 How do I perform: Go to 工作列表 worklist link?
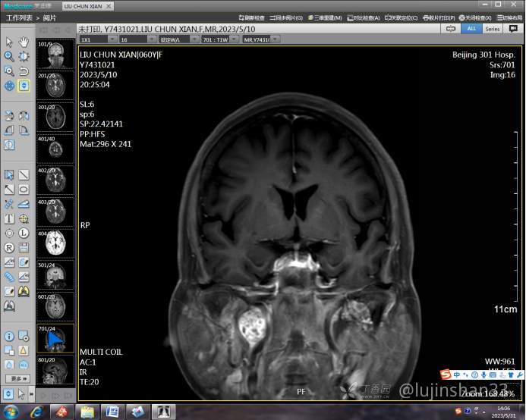(x=19, y=17)
